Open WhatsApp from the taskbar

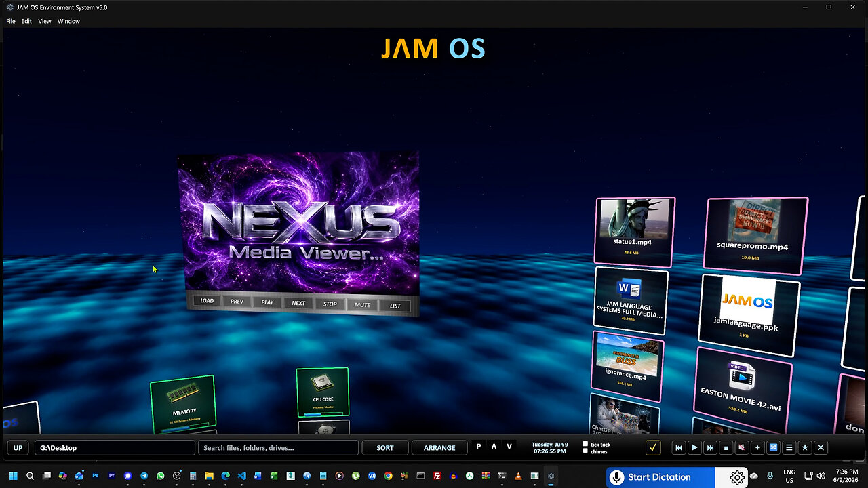[160, 476]
